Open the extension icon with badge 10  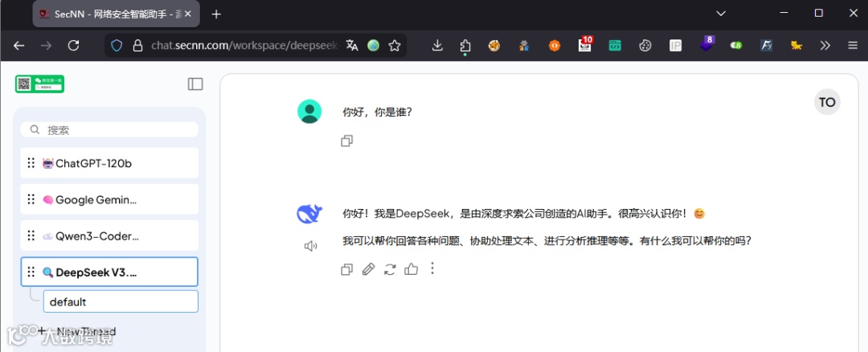pyautogui.click(x=585, y=44)
